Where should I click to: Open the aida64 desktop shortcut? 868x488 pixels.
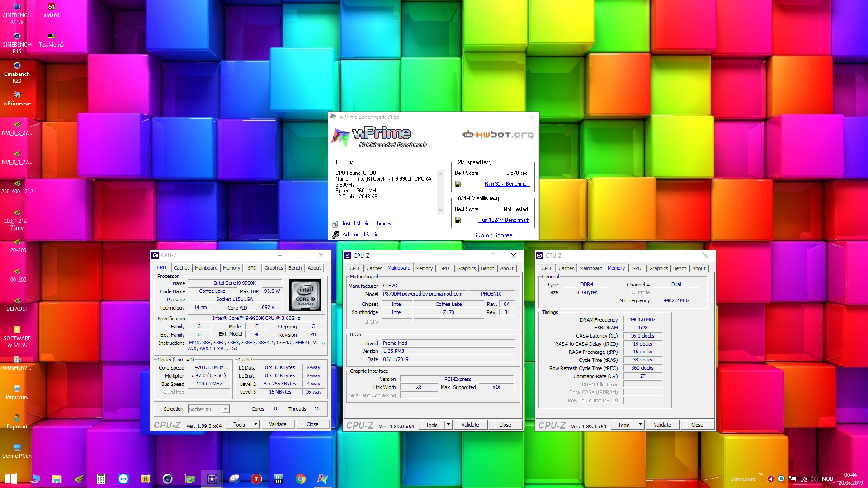pos(51,11)
